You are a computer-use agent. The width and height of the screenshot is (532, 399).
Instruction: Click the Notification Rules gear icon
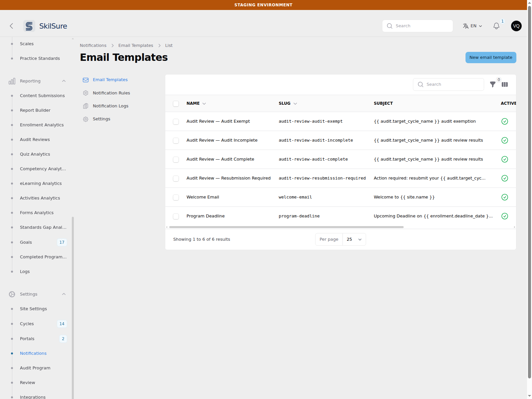click(x=85, y=93)
